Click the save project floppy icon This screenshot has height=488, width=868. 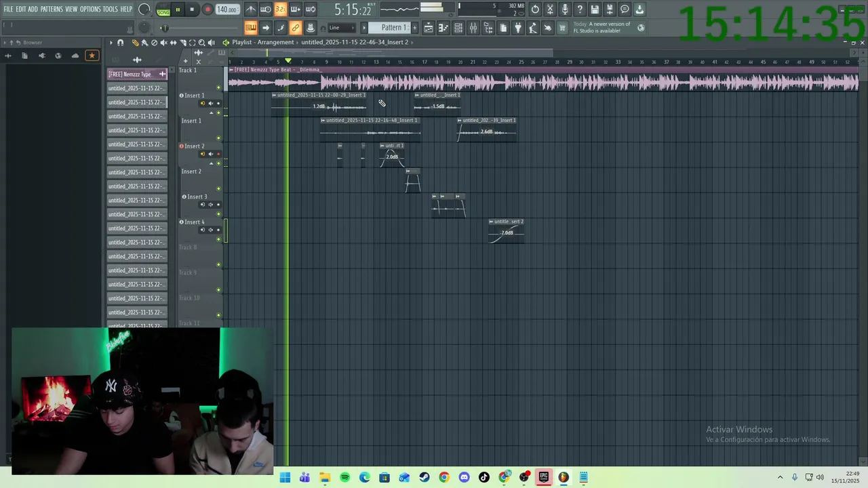pyautogui.click(x=595, y=9)
